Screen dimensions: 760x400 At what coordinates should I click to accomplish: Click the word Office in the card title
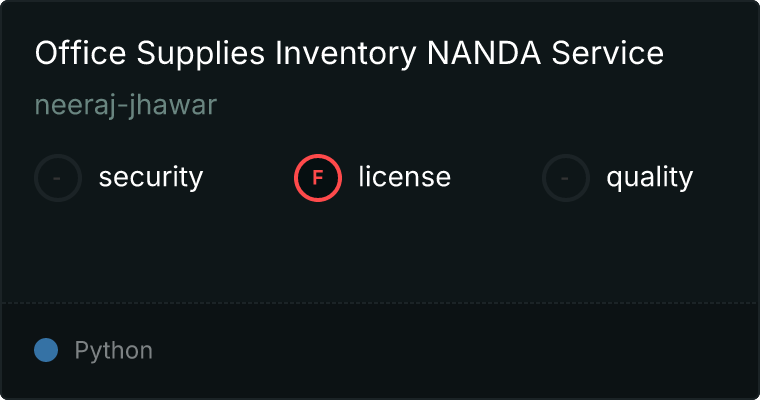80,52
